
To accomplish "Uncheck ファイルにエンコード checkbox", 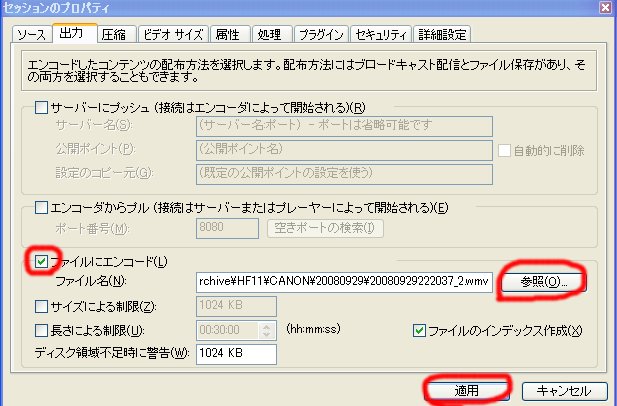I will point(41,262).
